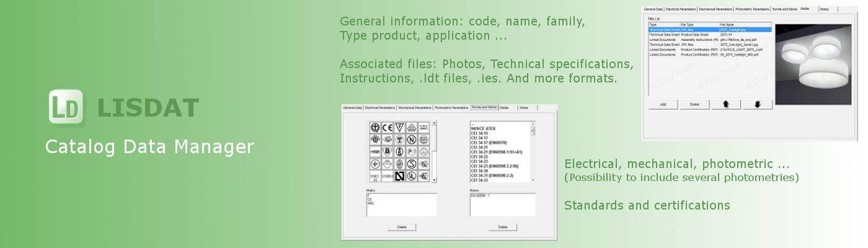Open Norms and Marks tab in Media window
The width and height of the screenshot is (868, 248).
pos(785,9)
